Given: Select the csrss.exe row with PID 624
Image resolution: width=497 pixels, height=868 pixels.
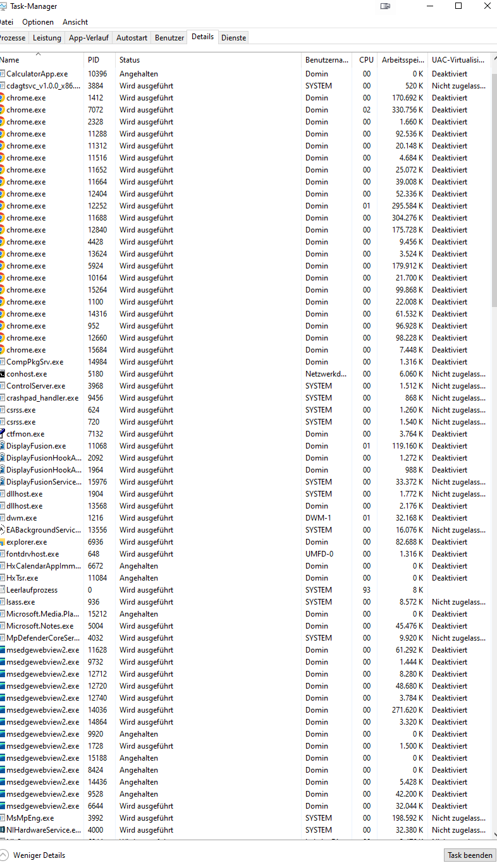Looking at the screenshot, I should coord(245,410).
